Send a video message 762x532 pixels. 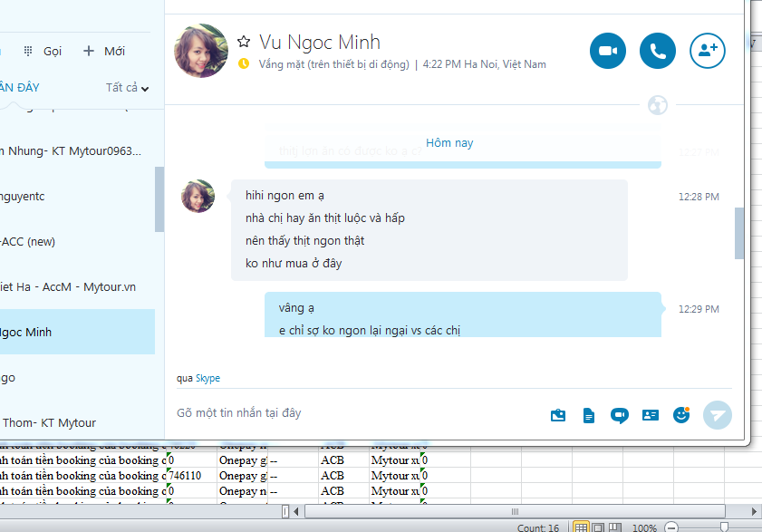tap(620, 415)
